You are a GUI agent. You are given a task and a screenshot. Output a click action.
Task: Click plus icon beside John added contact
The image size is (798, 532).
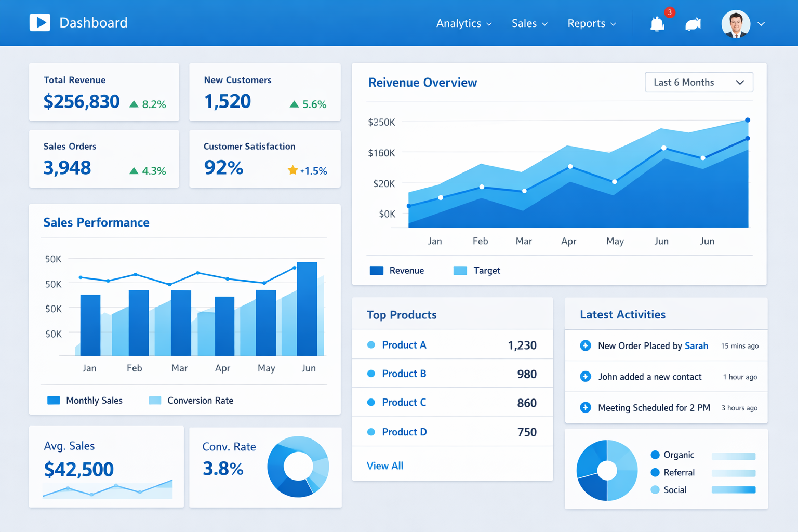[x=586, y=377]
